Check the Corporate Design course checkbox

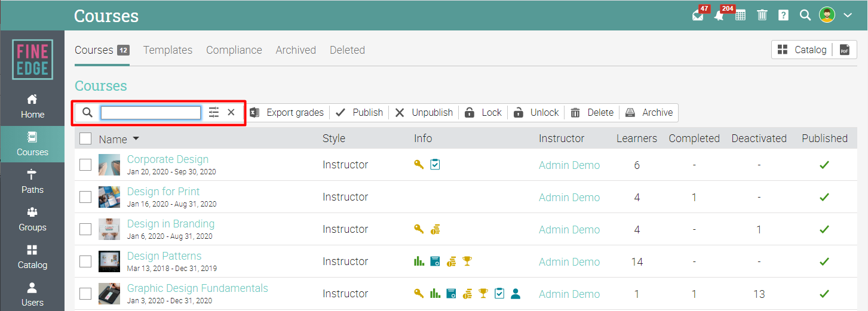tap(85, 165)
